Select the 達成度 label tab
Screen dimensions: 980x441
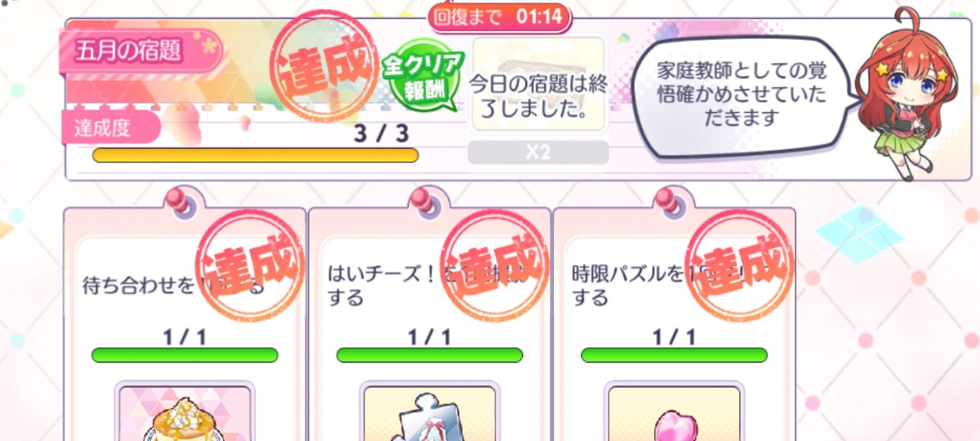click(x=110, y=127)
